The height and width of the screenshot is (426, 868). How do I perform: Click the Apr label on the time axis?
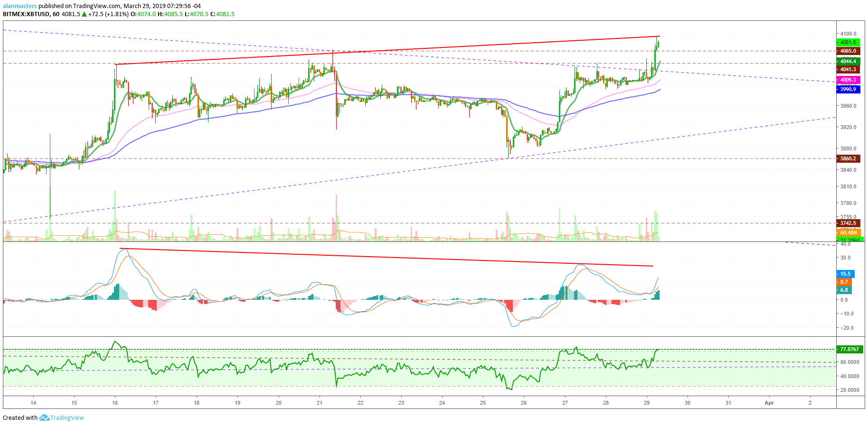769,403
